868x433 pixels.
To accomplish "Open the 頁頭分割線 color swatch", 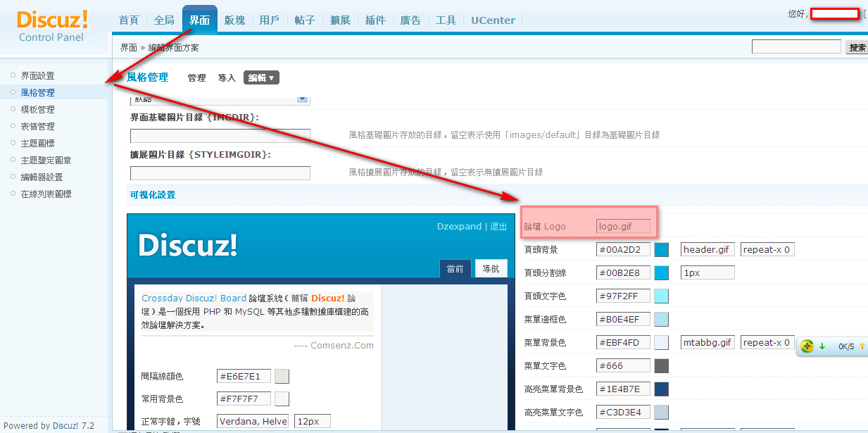I will [x=661, y=272].
